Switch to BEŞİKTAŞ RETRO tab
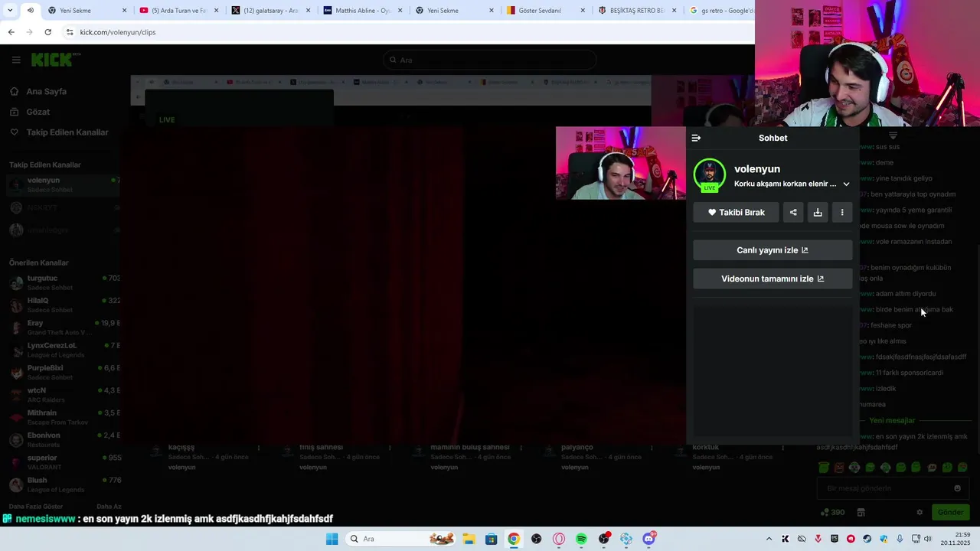Image resolution: width=980 pixels, height=551 pixels. [637, 11]
